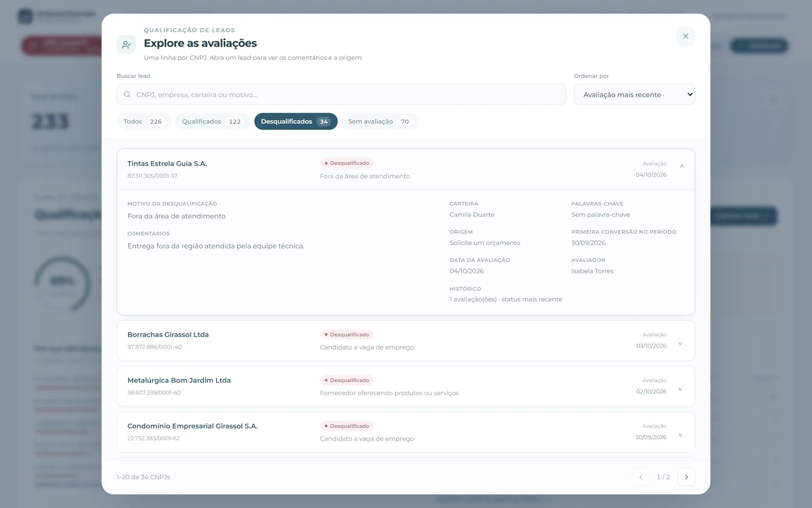This screenshot has height=508, width=812.
Task: Click first conversion date 30/09/2026
Action: (x=588, y=243)
